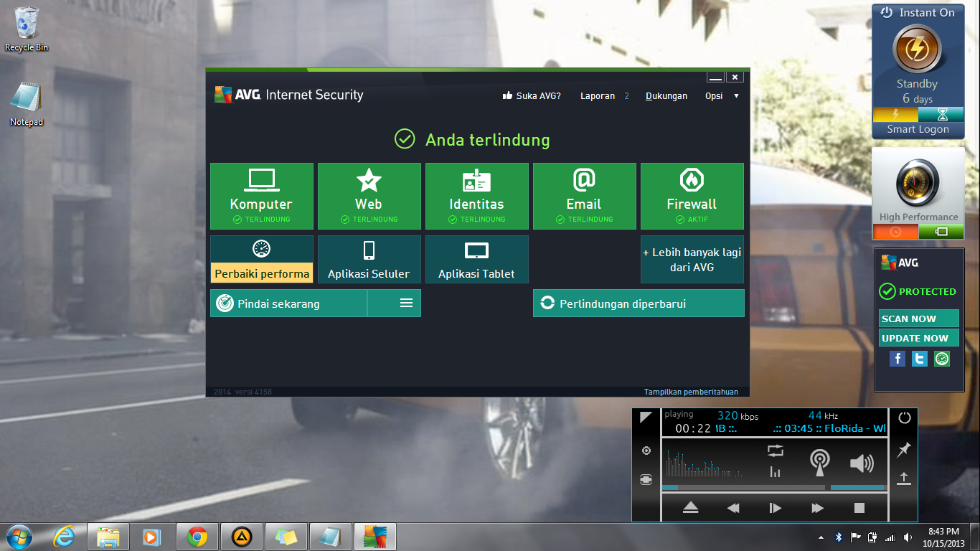Screen dimensions: 980x551
Task: Open the equalizer bars icon in player
Action: point(776,472)
